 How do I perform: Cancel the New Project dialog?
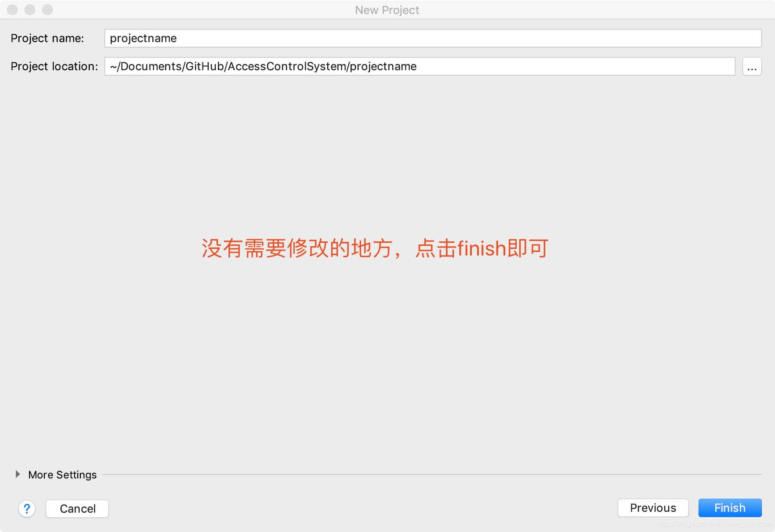[x=77, y=509]
